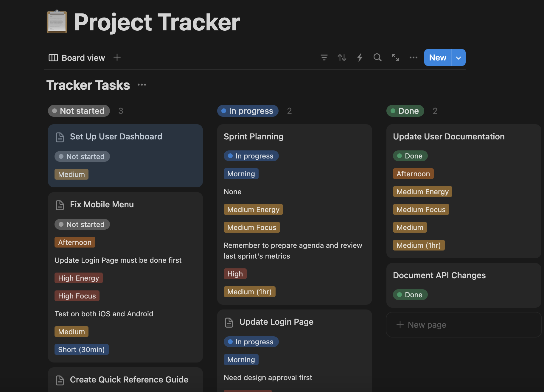
Task: Add a new view with plus icon
Action: 117,57
